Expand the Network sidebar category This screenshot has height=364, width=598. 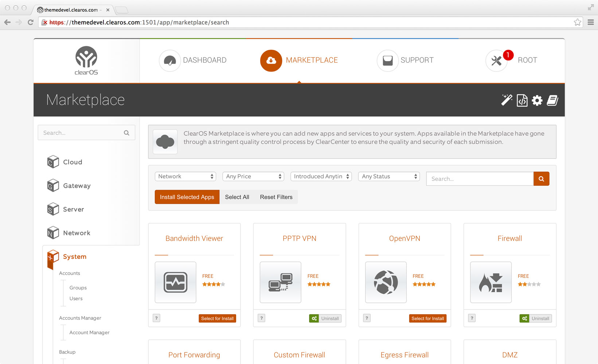(77, 233)
